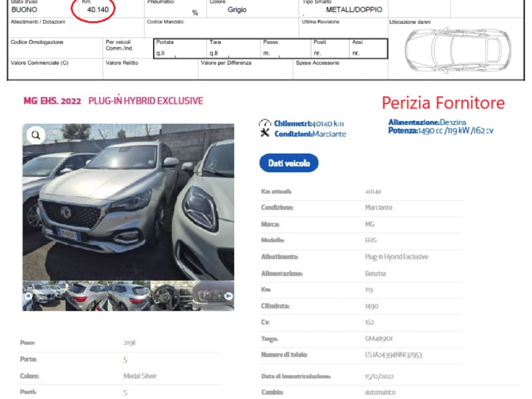Click the main silver MG car photo
The image size is (532, 399).
coord(128,202)
